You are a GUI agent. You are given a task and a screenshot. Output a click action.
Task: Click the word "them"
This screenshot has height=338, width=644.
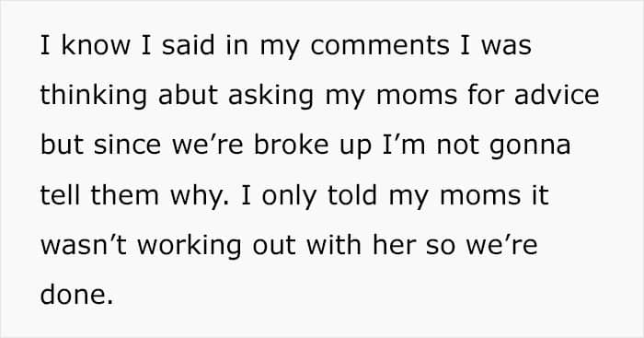tap(125, 195)
